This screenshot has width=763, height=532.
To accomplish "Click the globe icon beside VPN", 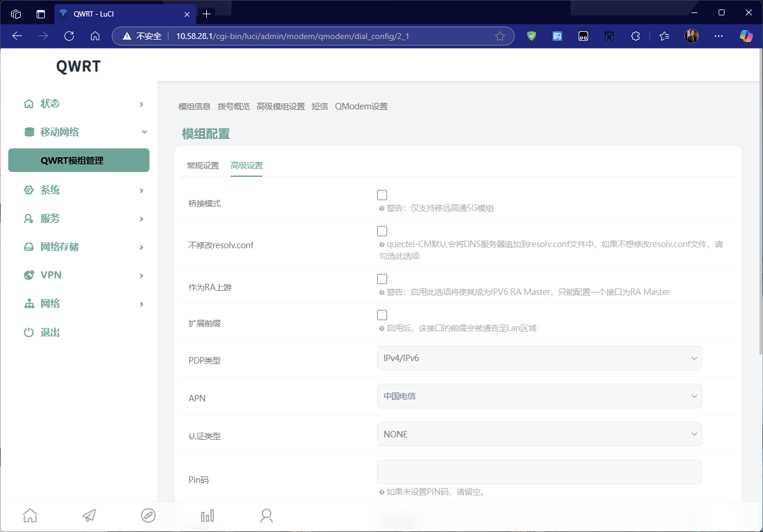I will coord(29,275).
